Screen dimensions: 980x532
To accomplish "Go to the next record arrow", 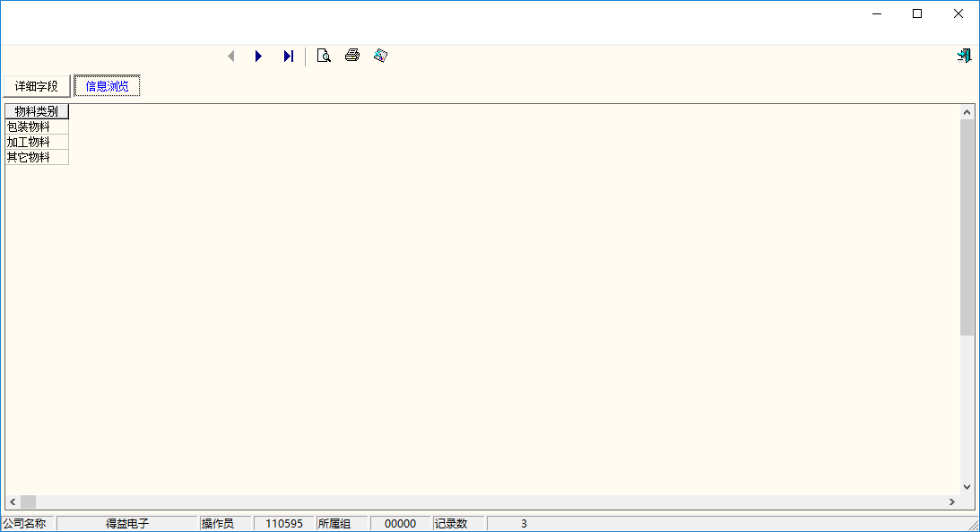I will click(x=258, y=57).
